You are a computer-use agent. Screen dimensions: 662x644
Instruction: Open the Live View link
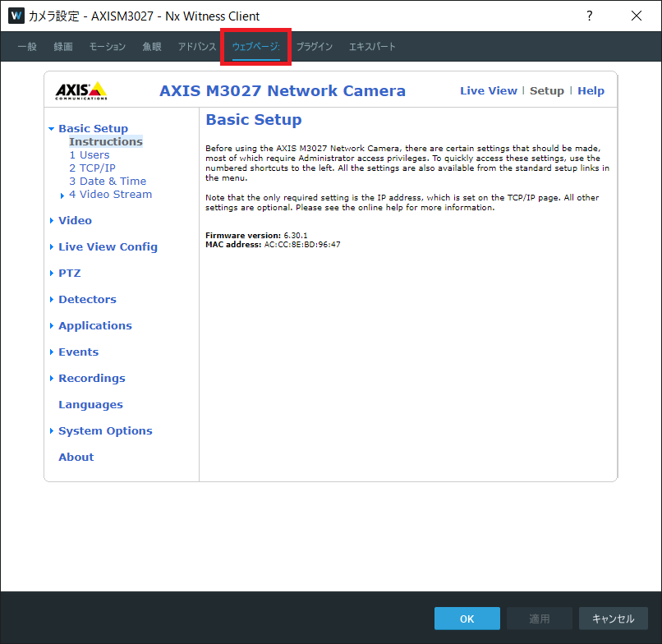[x=489, y=91]
